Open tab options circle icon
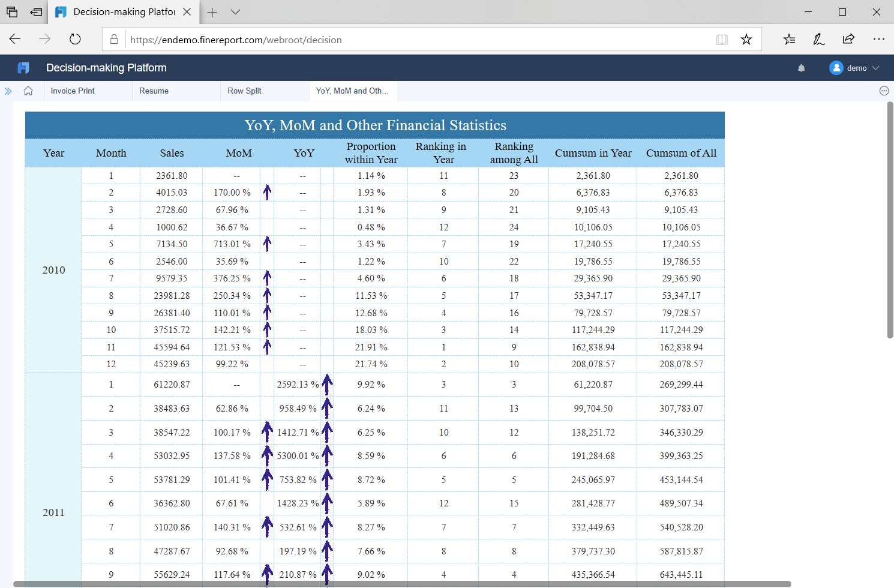 [x=884, y=91]
